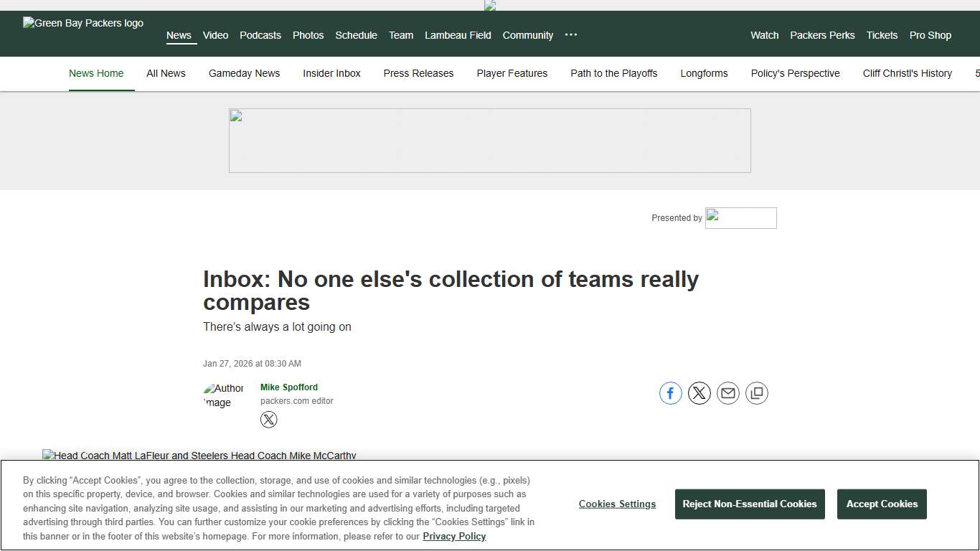Image resolution: width=980 pixels, height=551 pixels.
Task: Expand the ellipsis navigation overflow menu
Action: [x=570, y=35]
